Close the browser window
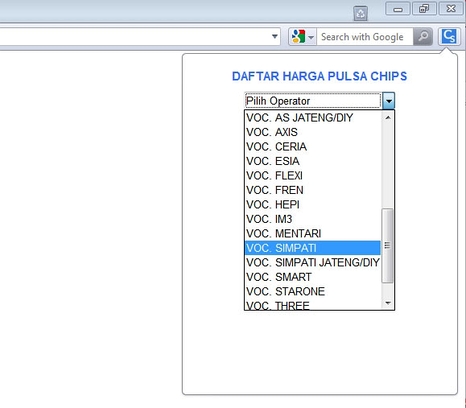The image size is (466, 408). click(x=451, y=9)
